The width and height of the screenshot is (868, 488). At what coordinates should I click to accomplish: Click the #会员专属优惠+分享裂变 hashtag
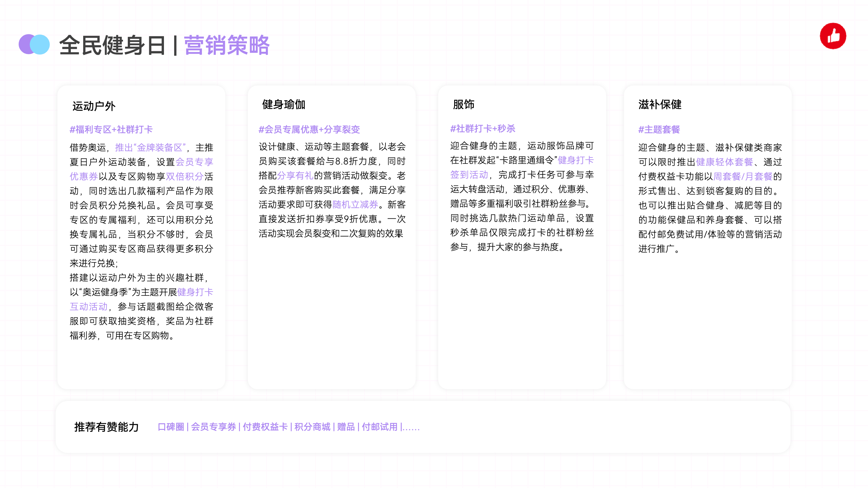pos(309,129)
